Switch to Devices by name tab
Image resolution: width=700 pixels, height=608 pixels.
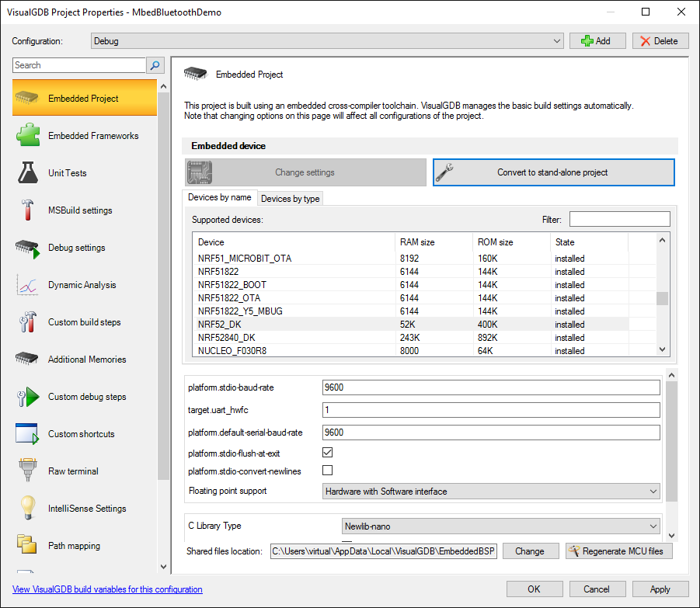point(220,197)
